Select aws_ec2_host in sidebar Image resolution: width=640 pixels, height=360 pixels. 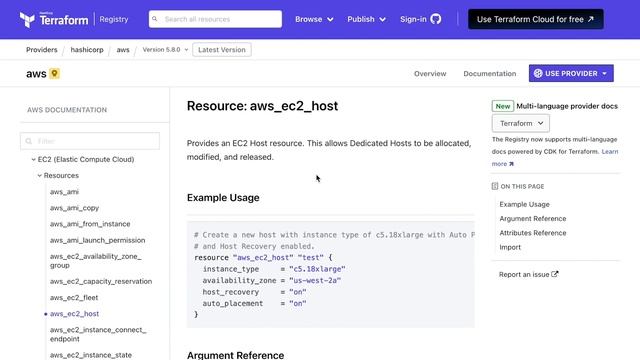point(74,314)
